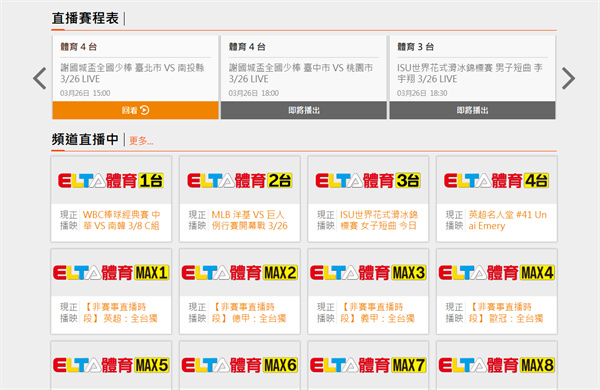Click the 歐冠：全台獨 program link on MAX4

tap(505, 312)
